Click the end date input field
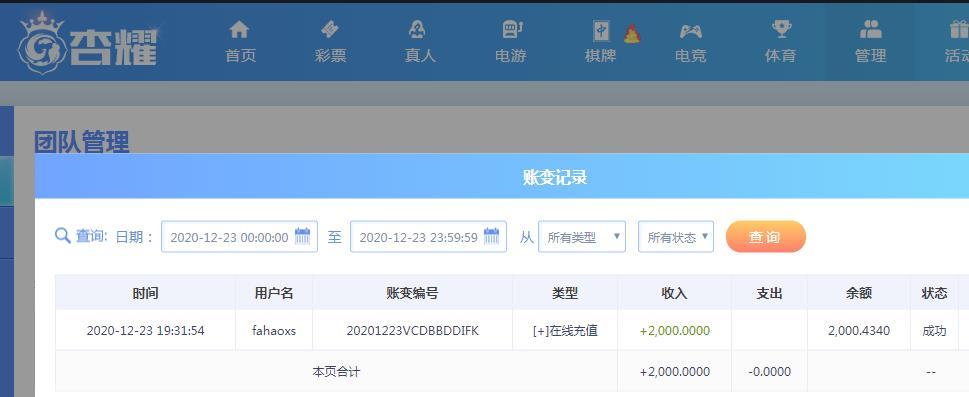Screen dimensions: 969x397 pos(428,237)
